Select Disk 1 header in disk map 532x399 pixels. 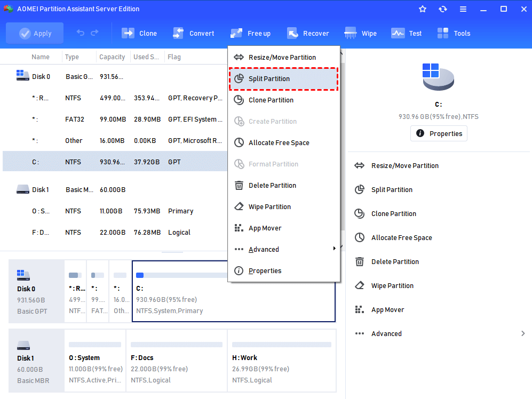point(36,361)
